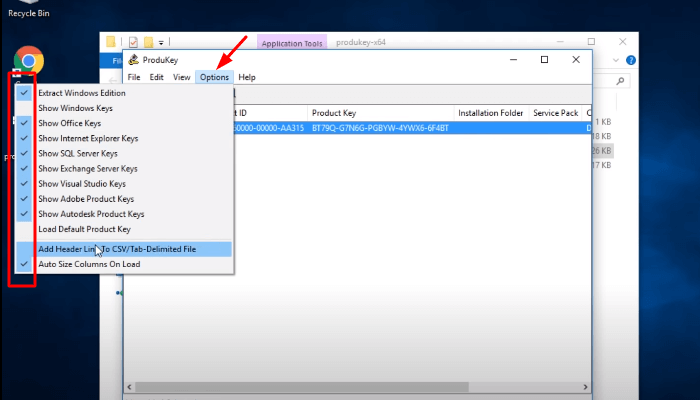The image size is (700, 400).
Task: Choose Load Default Product Key
Action: coord(84,229)
